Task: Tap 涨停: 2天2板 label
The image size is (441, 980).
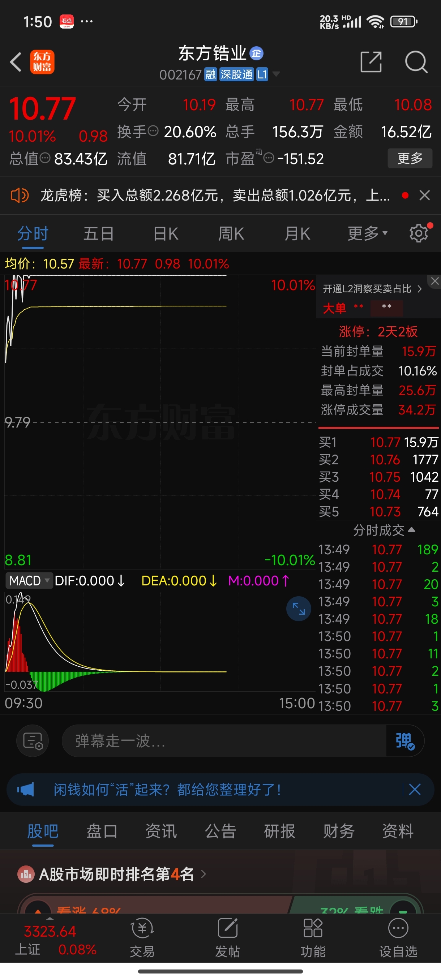Action: point(378,332)
